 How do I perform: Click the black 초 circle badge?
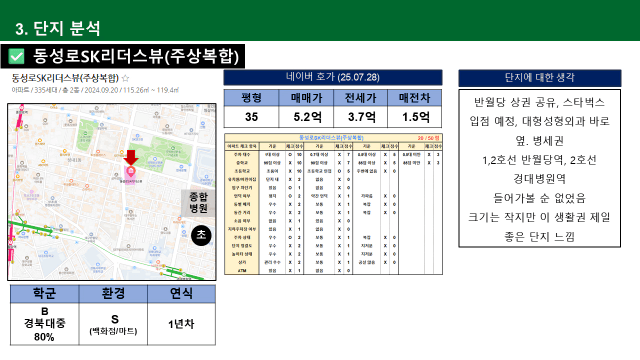(x=201, y=236)
